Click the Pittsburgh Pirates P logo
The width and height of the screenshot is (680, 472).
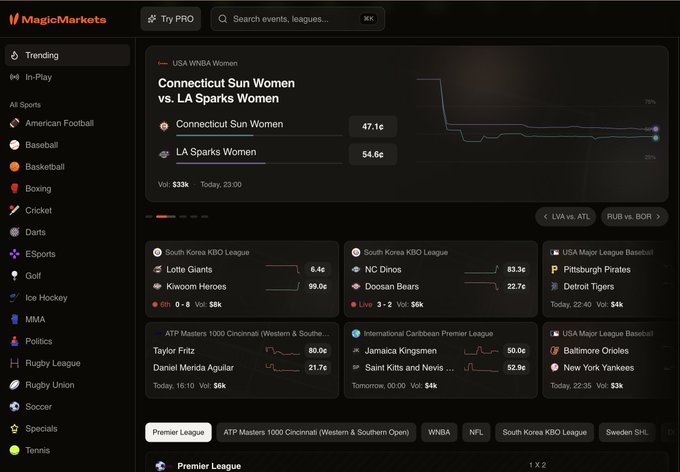554,269
